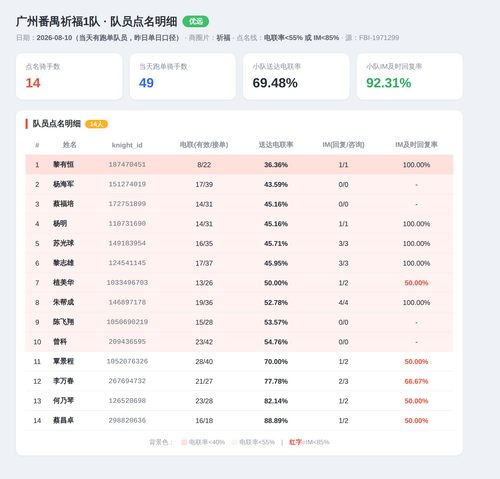
Task: Click the 23/42 call count for 曾科
Action: pos(204,342)
